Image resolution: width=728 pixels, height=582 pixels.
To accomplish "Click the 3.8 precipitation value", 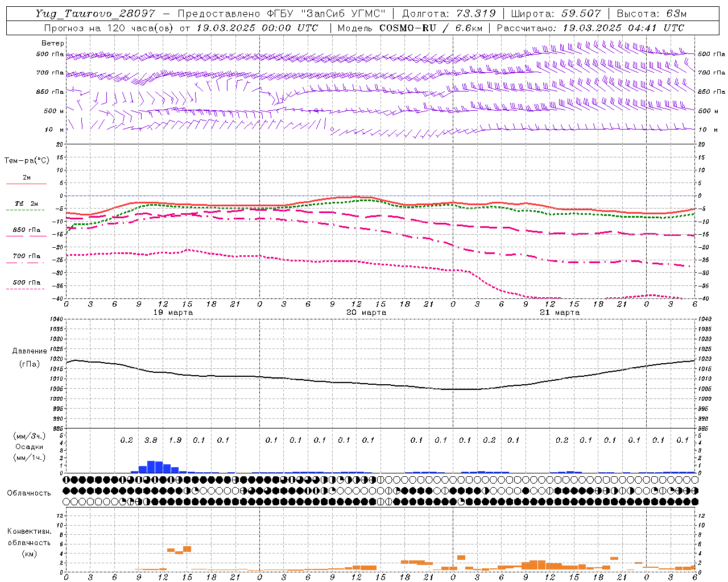I will click(151, 440).
